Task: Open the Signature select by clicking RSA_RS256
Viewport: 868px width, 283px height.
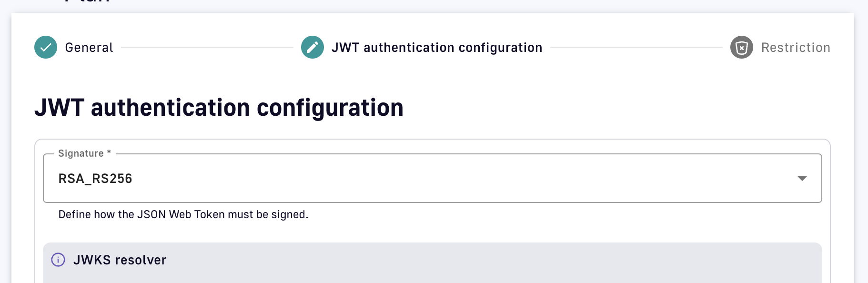Action: coord(95,179)
